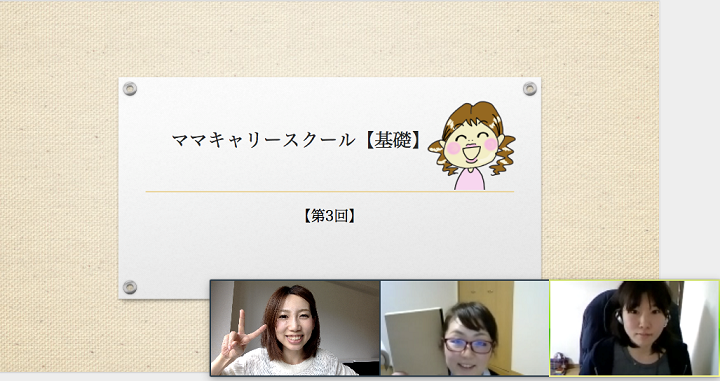720x381 pixels.
Task: Click the headset earpiece on the right participant
Action: tap(619, 317)
